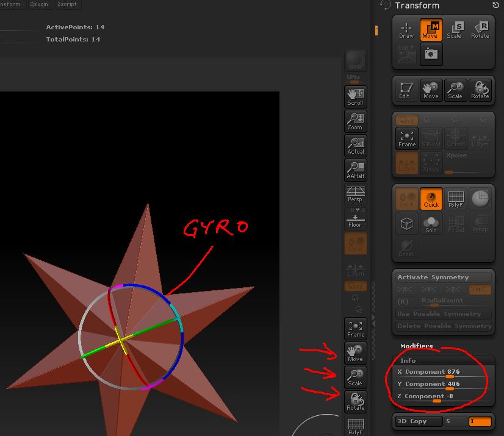Toggle Solo mode in Transform palette
This screenshot has width=504, height=436.
point(431,224)
